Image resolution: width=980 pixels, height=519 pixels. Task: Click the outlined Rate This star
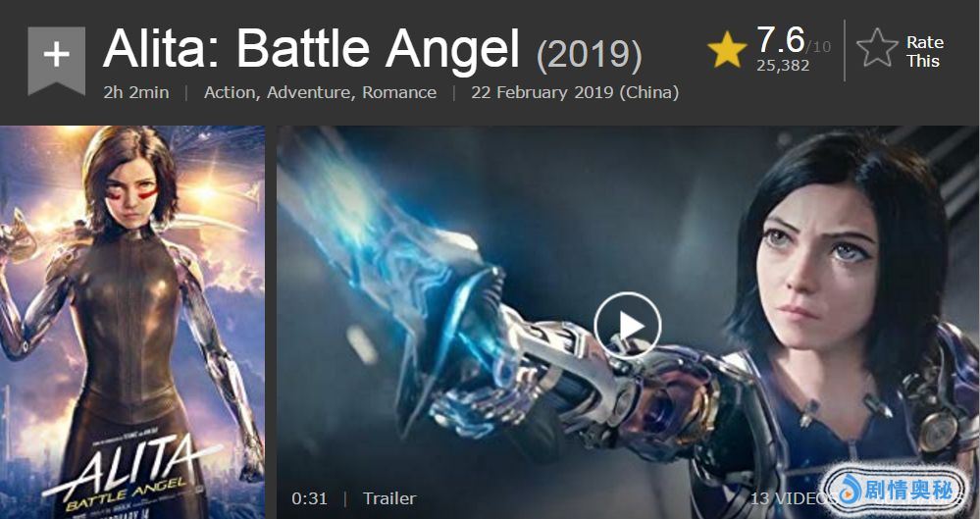[877, 48]
